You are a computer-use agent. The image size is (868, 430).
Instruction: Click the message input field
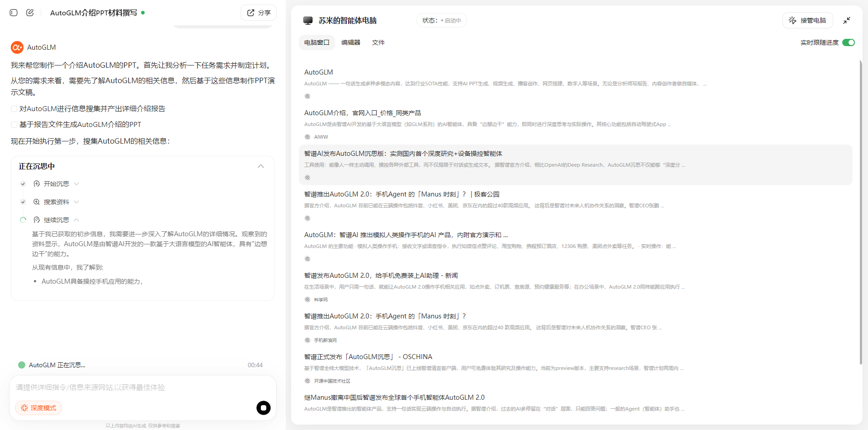(143, 388)
